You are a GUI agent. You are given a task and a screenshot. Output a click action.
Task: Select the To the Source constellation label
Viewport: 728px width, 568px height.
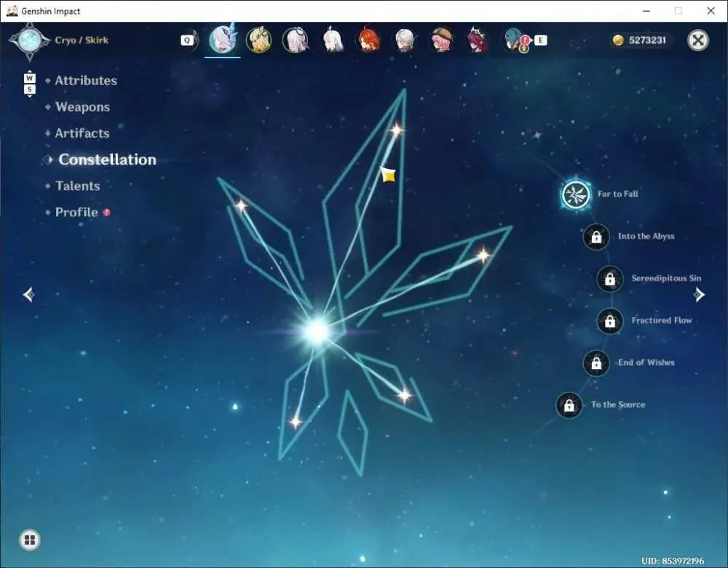[x=618, y=405]
